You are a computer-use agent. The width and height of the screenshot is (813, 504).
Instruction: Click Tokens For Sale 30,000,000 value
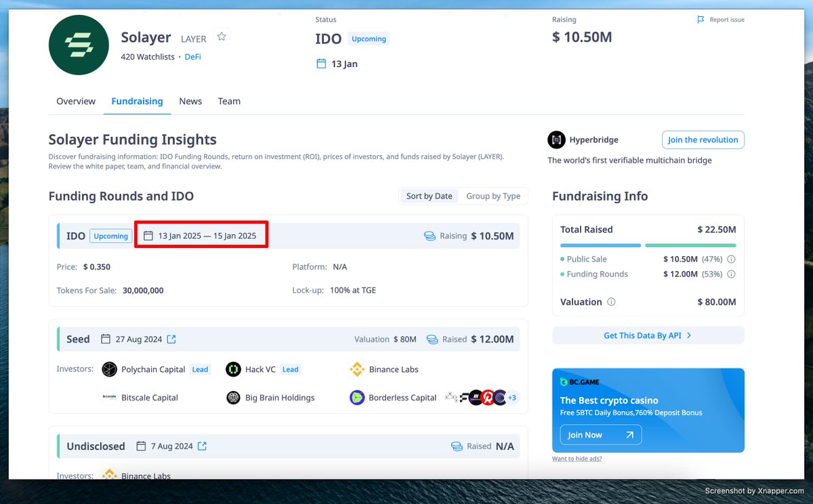pyautogui.click(x=143, y=290)
